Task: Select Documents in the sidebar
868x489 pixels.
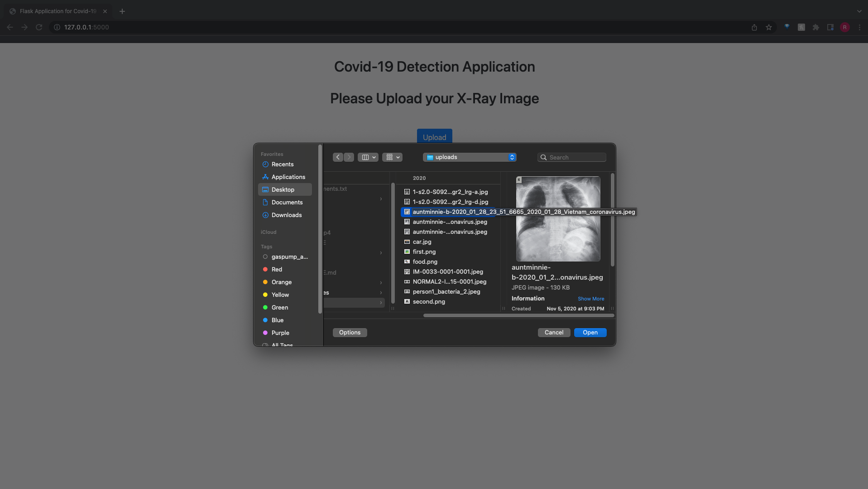Action: click(x=285, y=203)
